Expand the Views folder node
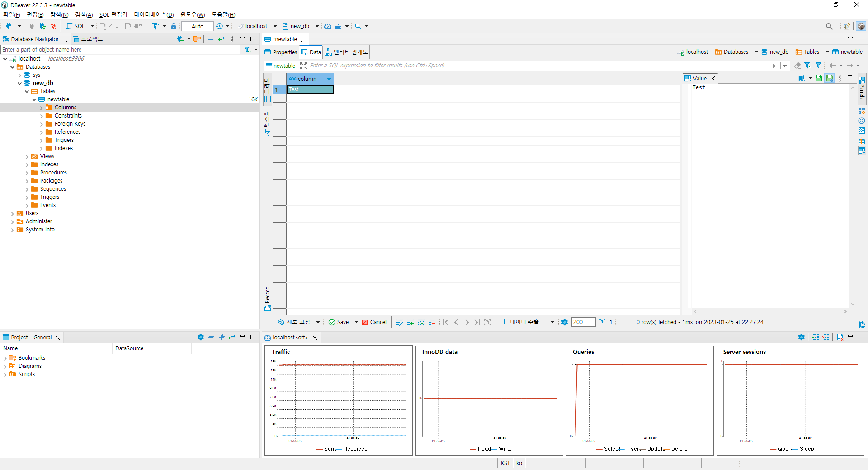 pos(27,156)
